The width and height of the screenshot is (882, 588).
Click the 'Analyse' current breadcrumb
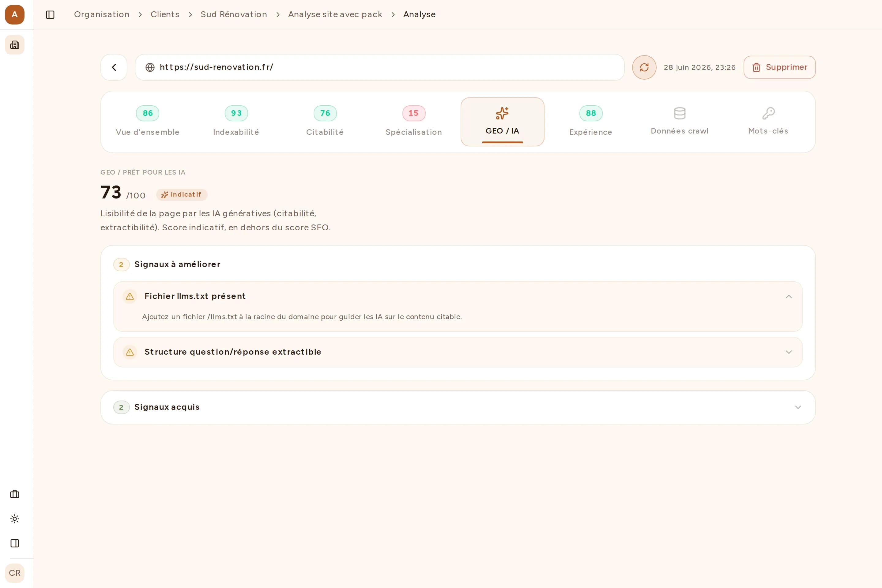tap(419, 15)
